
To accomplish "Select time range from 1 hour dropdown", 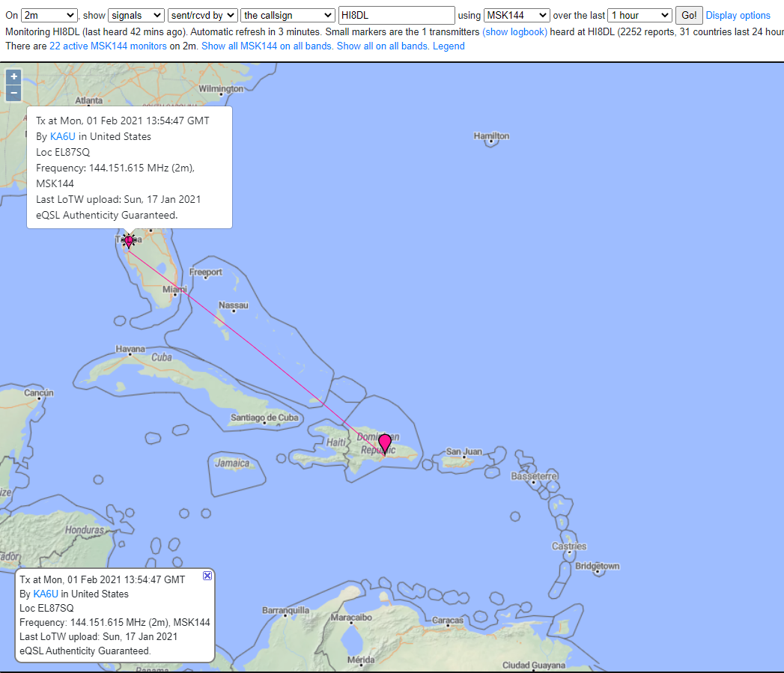I will tap(640, 15).
